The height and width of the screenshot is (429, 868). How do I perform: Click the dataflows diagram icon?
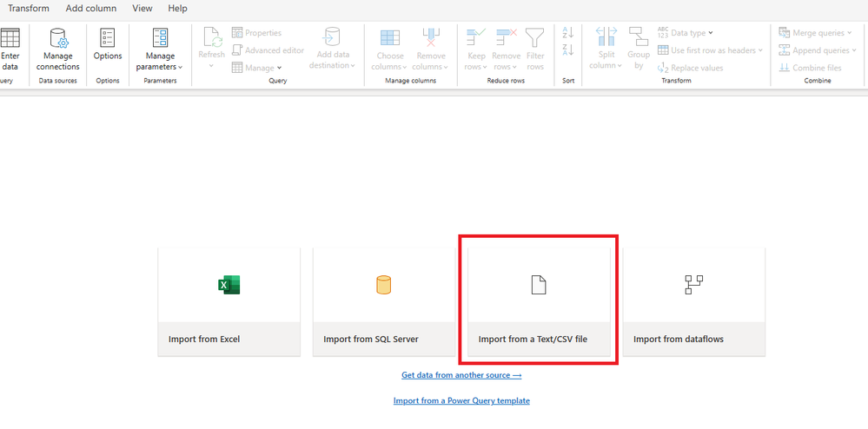[x=693, y=285]
